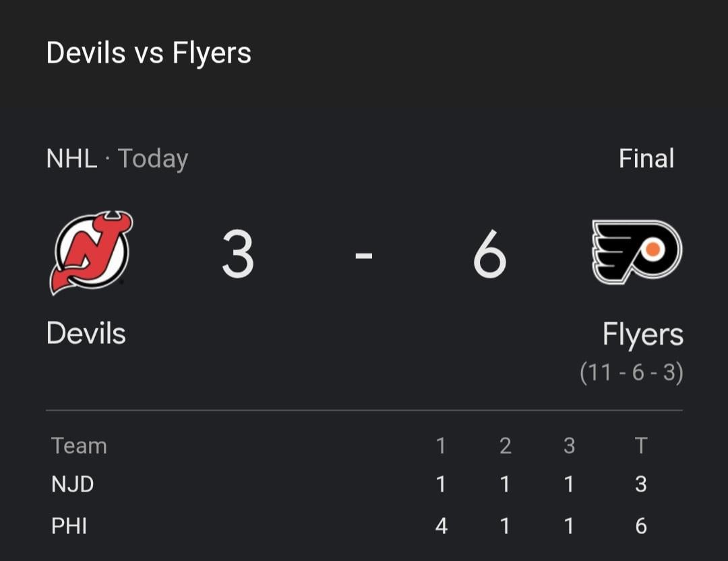Select NJD's third period goal count
The image size is (728, 561).
(x=568, y=484)
